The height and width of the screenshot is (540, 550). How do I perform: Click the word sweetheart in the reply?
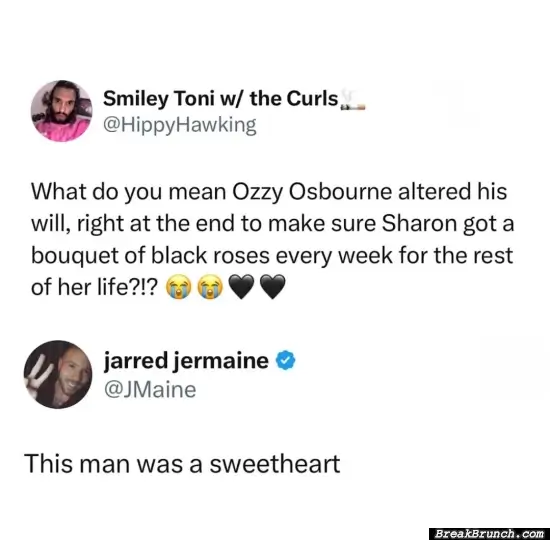(275, 464)
